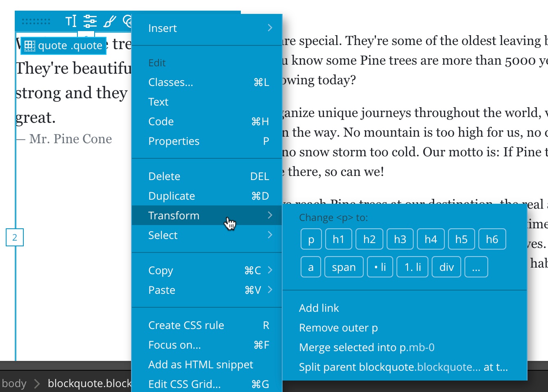Select body in breadcrumb bar
This screenshot has height=392, width=548.
click(14, 383)
